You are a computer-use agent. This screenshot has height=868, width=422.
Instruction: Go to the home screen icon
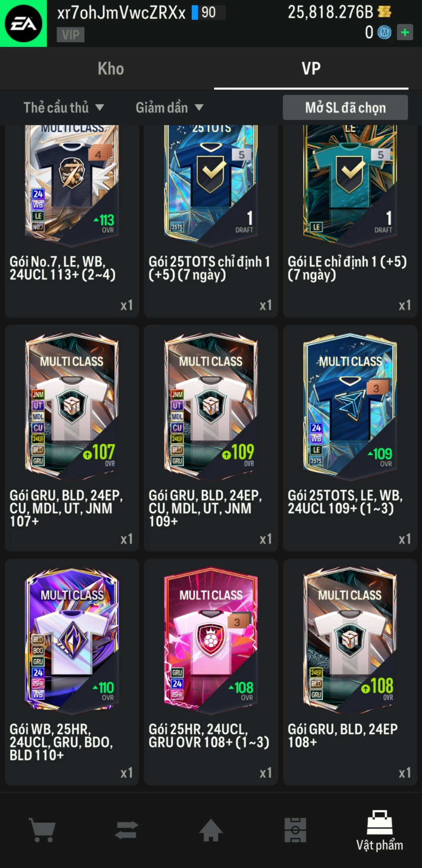(211, 830)
